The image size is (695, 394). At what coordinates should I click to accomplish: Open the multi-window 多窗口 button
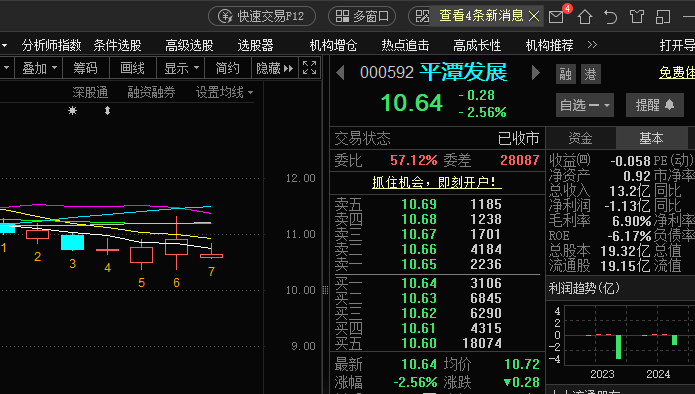pos(362,16)
